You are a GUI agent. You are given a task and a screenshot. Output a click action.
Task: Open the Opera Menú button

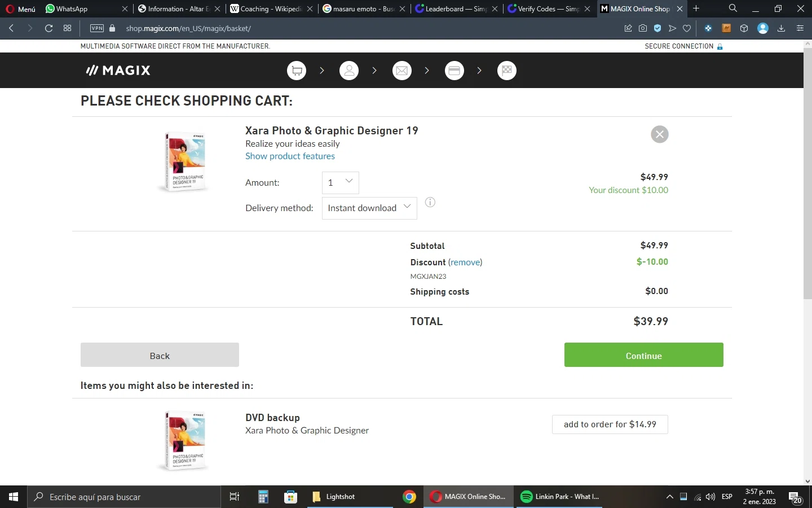point(20,8)
